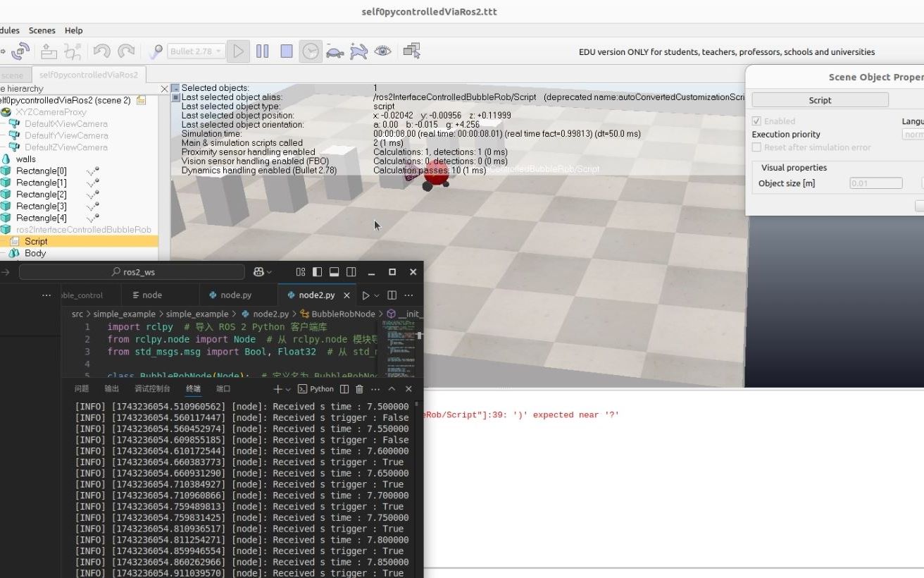Click the redo arrow in toolbar
Image resolution: width=924 pixels, height=578 pixels.
click(x=126, y=51)
